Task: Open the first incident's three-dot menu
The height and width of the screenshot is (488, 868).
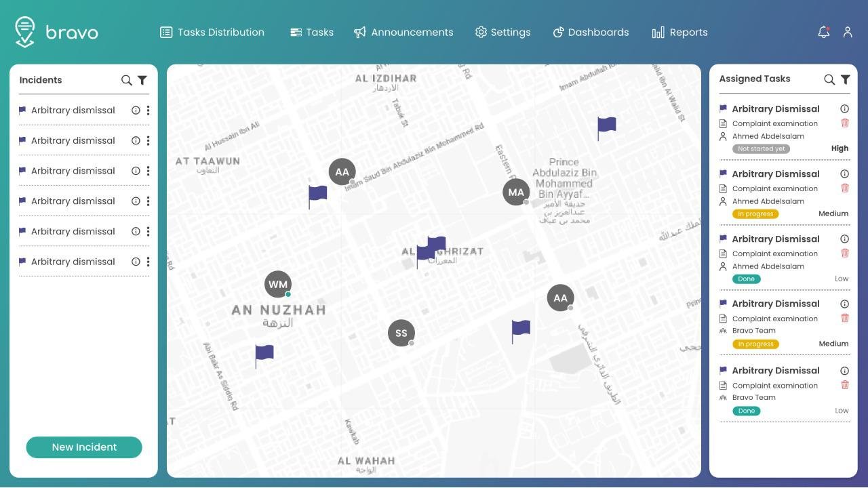Action: pyautogui.click(x=148, y=110)
